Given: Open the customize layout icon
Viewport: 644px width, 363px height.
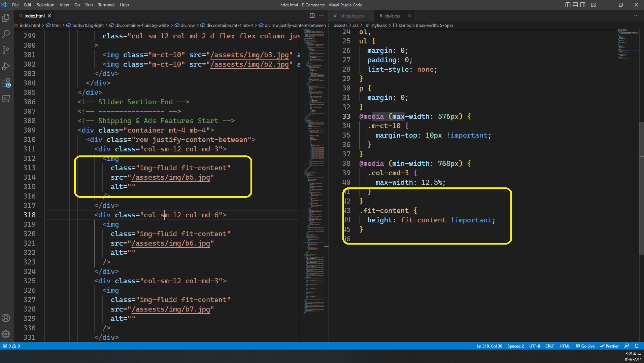Looking at the screenshot, I should click(x=593, y=5).
